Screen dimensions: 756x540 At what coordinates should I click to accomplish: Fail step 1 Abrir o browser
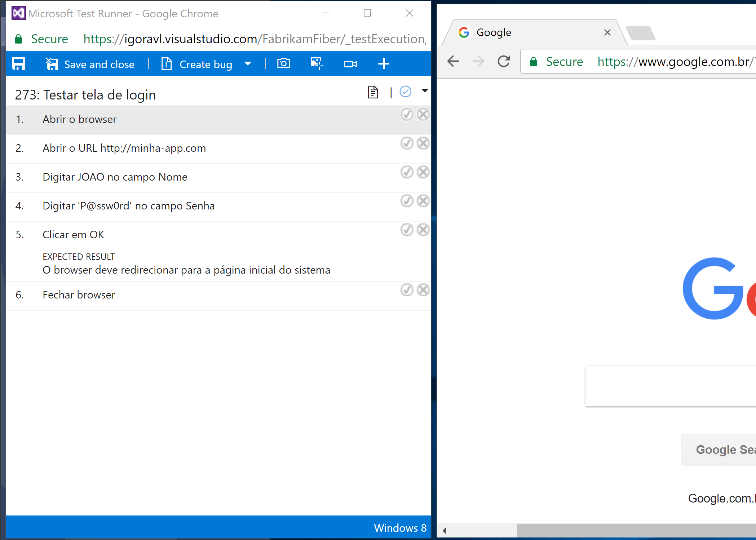click(423, 114)
